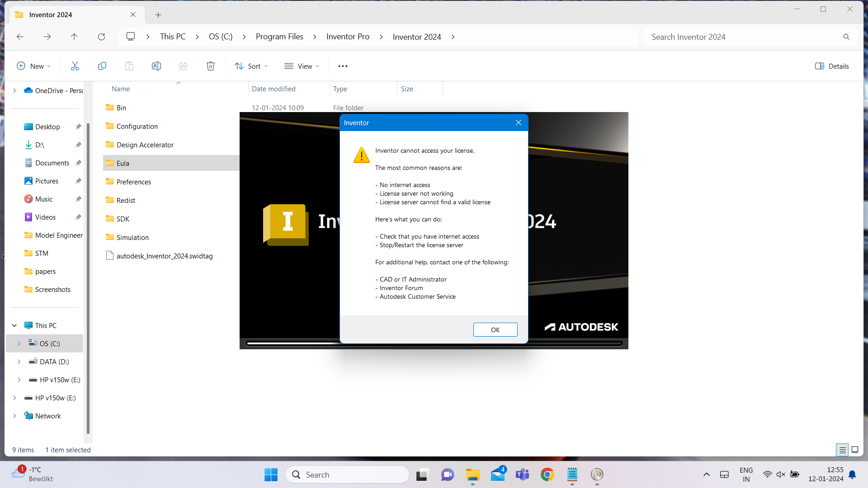Click Program Files in the address bar
This screenshot has height=488, width=868.
pyautogui.click(x=279, y=37)
